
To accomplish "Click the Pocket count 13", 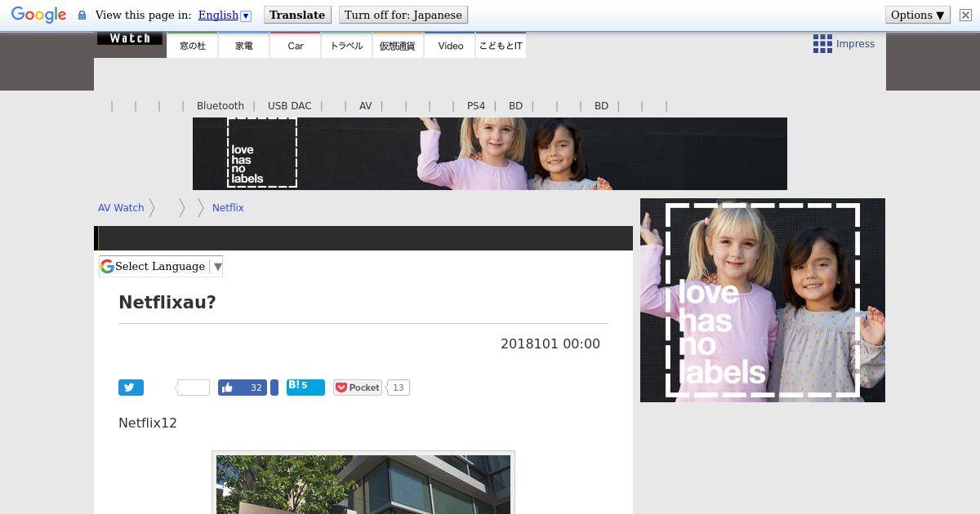I will [398, 388].
